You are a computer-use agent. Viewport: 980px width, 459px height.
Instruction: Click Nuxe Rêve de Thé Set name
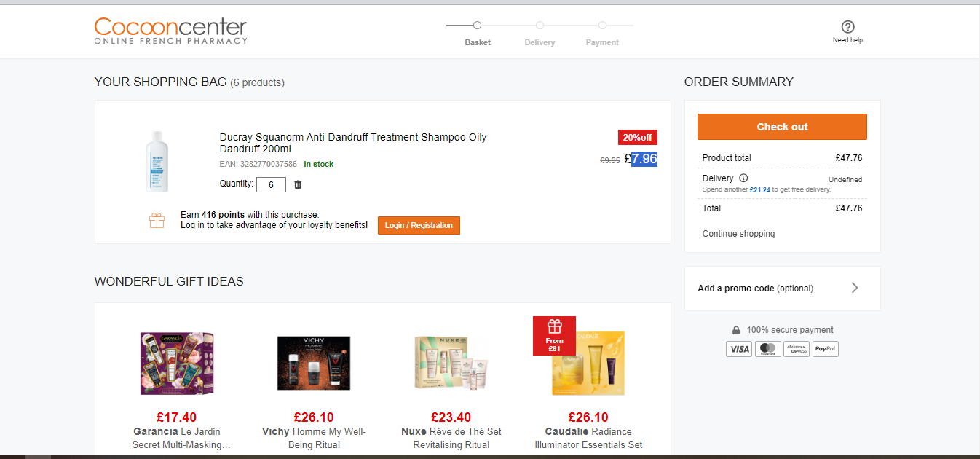[x=451, y=438]
